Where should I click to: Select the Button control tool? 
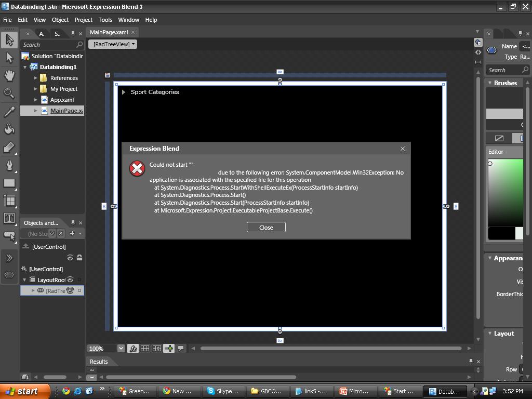[9, 236]
